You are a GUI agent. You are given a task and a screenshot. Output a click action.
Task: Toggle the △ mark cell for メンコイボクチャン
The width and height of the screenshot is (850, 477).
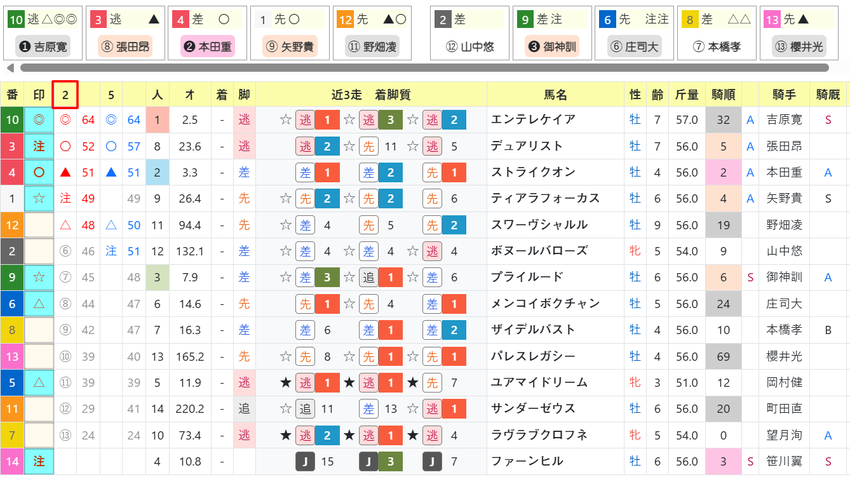(x=39, y=304)
